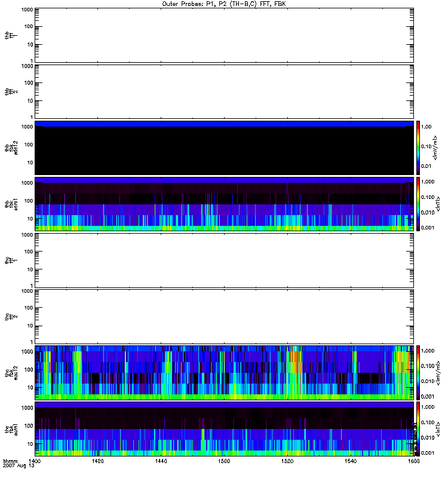Click the 1500 time tick label
The width and height of the screenshot is (448, 478).
tap(224, 462)
